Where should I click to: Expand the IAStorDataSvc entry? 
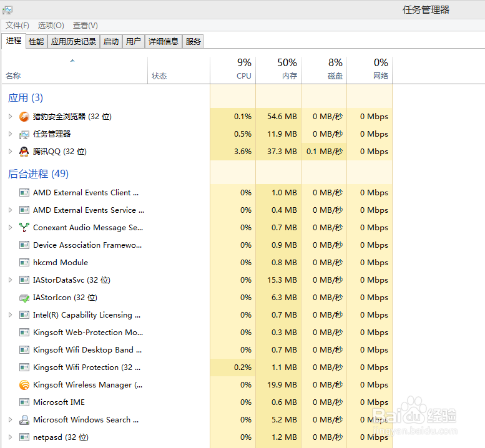[x=10, y=280]
